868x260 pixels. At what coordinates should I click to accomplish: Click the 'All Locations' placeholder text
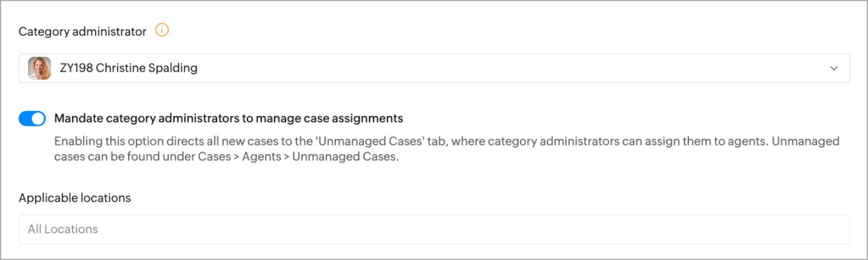coord(63,229)
